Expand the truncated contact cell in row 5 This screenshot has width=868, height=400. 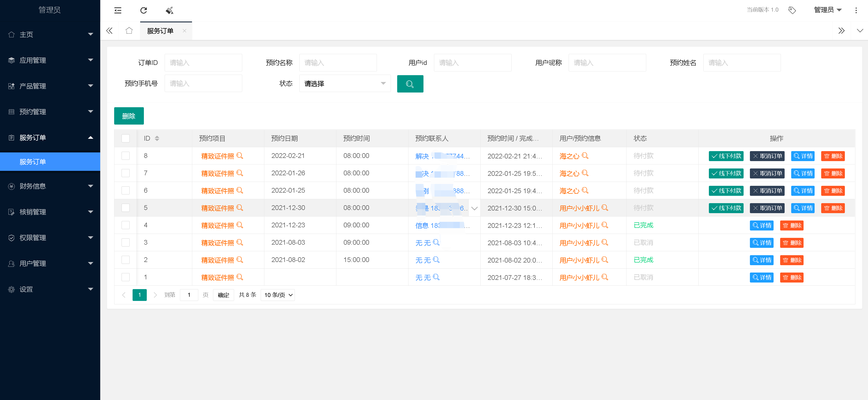(475, 208)
